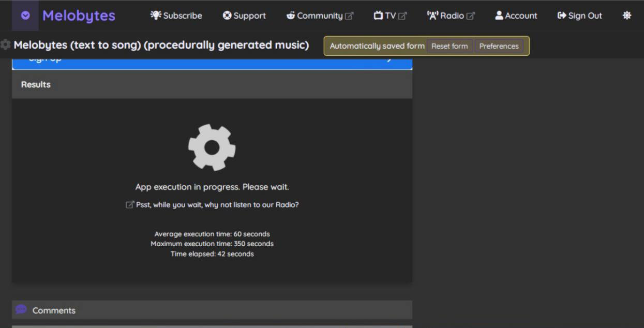Toggle light/dark theme with the sun icon
Viewport: 644px width, 328px height.
pyautogui.click(x=627, y=16)
